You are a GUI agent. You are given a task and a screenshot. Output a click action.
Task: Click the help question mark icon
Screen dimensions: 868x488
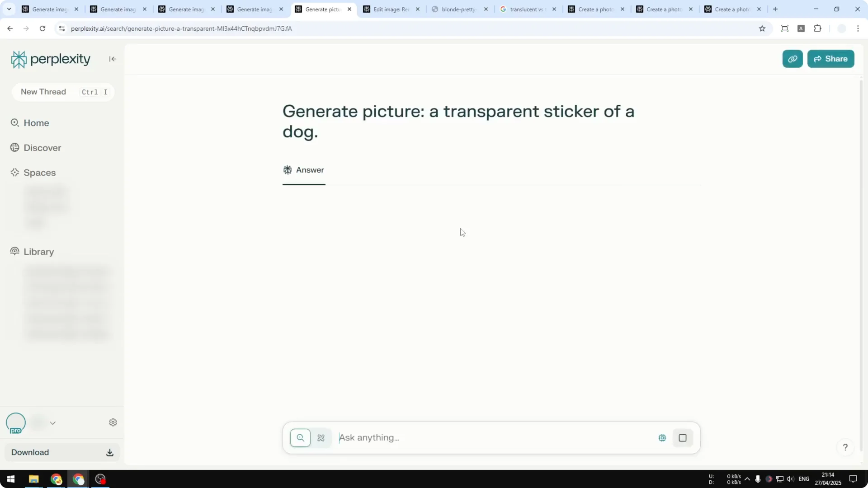click(845, 447)
